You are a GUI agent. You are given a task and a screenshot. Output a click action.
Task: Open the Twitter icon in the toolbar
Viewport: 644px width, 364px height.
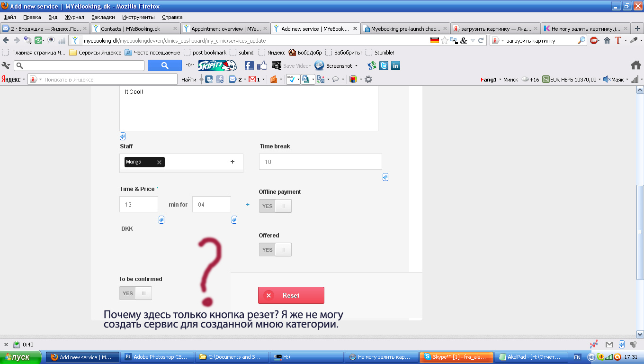coord(384,65)
